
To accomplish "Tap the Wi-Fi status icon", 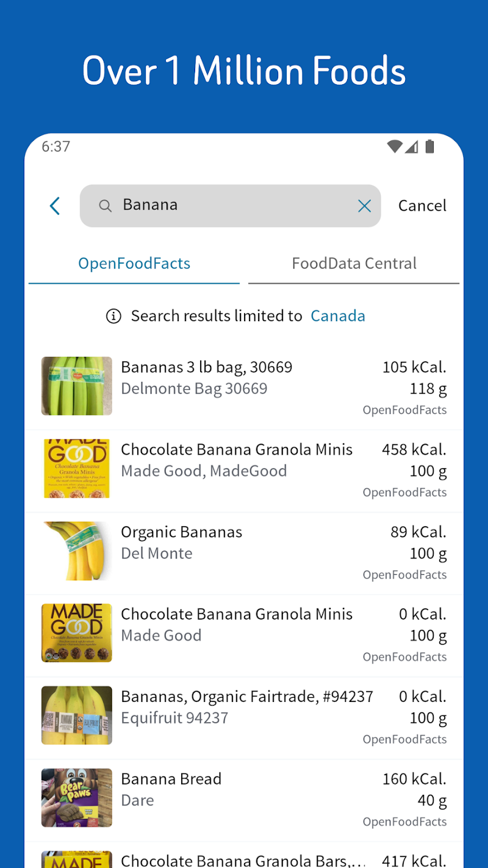I will tap(395, 146).
